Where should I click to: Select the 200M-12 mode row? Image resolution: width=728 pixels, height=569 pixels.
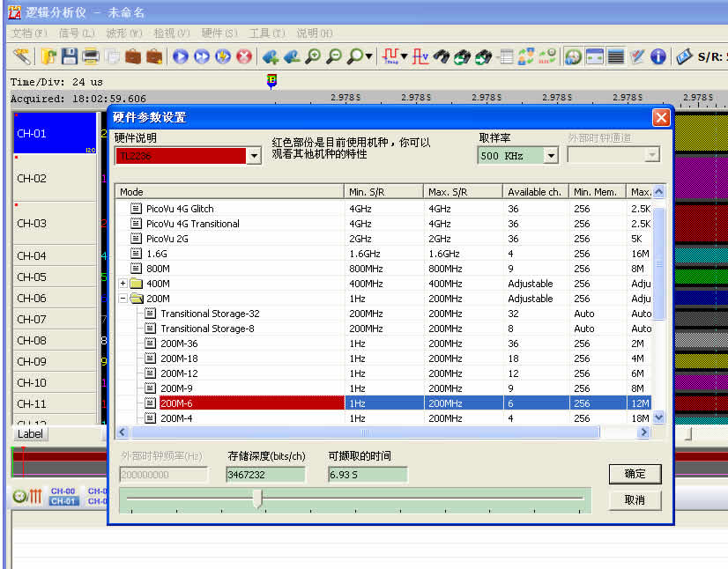(x=383, y=373)
